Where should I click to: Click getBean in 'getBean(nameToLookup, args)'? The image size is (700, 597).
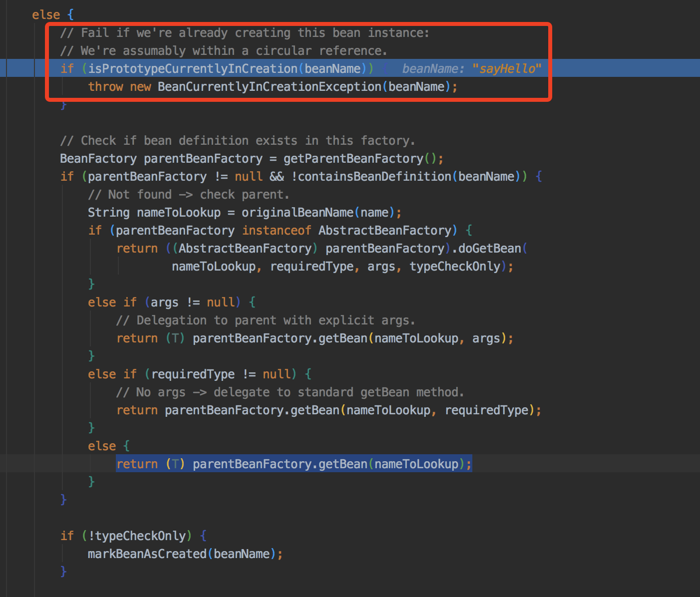(x=343, y=338)
